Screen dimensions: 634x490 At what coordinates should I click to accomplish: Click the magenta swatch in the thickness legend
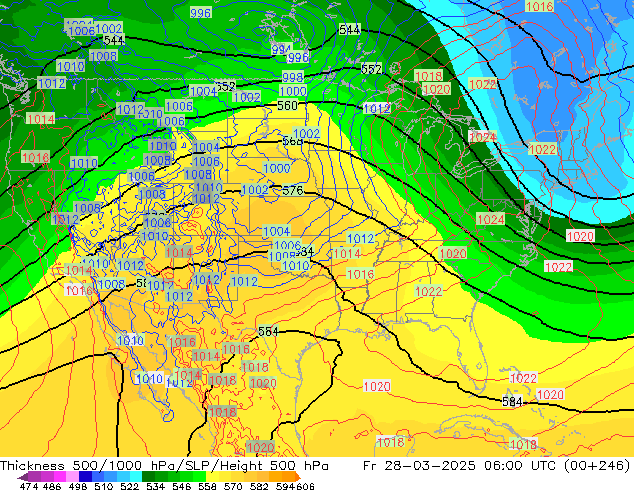click(60, 476)
